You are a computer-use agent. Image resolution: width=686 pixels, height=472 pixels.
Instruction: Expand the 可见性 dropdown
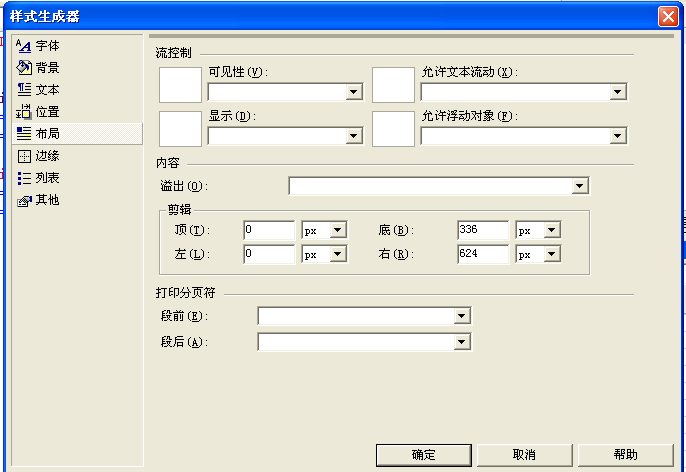coord(354,92)
